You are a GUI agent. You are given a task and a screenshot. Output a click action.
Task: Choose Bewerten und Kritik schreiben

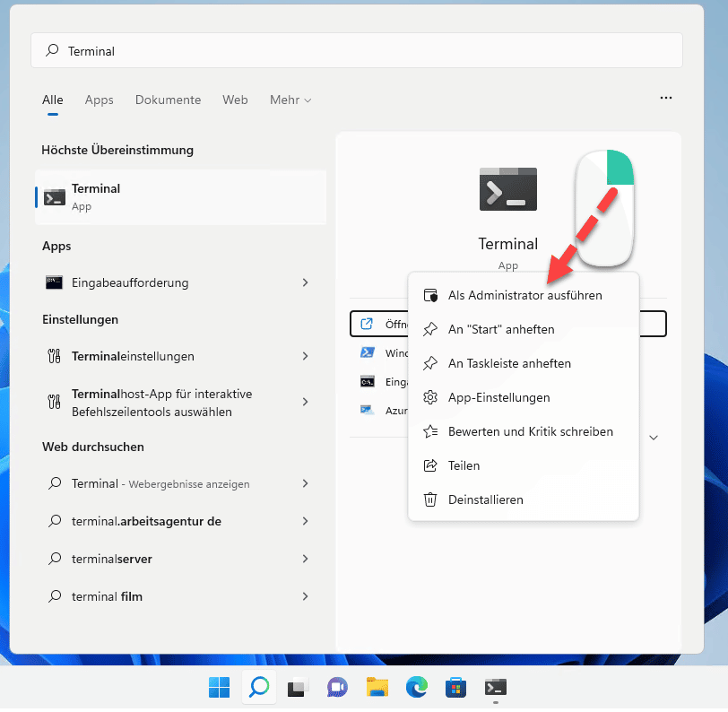click(524, 432)
